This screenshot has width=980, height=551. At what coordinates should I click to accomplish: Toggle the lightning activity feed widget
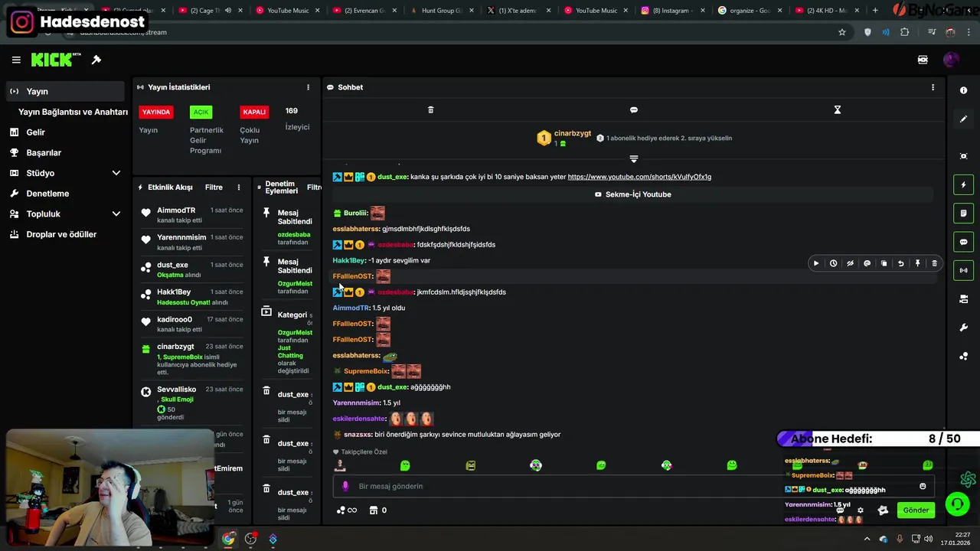(963, 184)
